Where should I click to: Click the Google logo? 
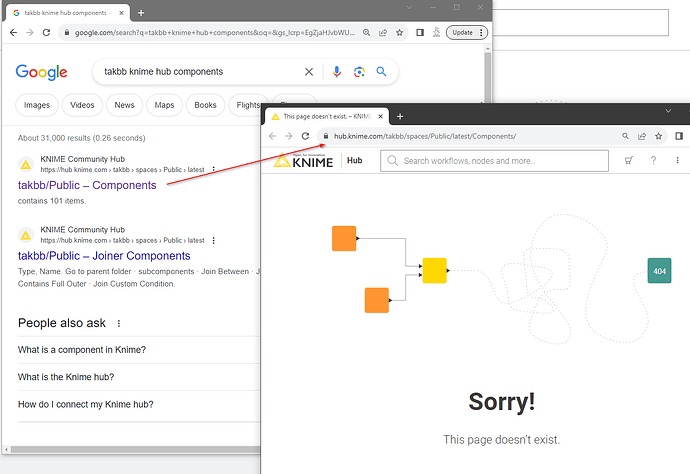41,72
